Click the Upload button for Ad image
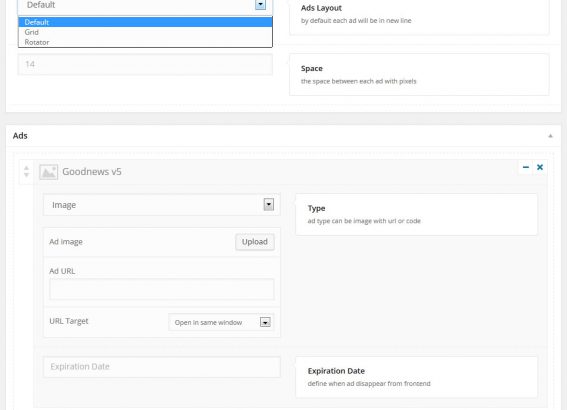The height and width of the screenshot is (410, 567). 255,242
